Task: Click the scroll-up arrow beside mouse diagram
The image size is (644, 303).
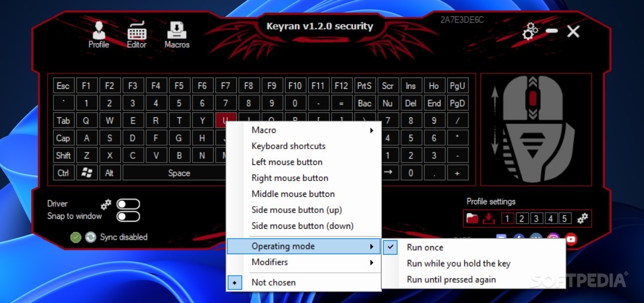Action: pyautogui.click(x=495, y=98)
